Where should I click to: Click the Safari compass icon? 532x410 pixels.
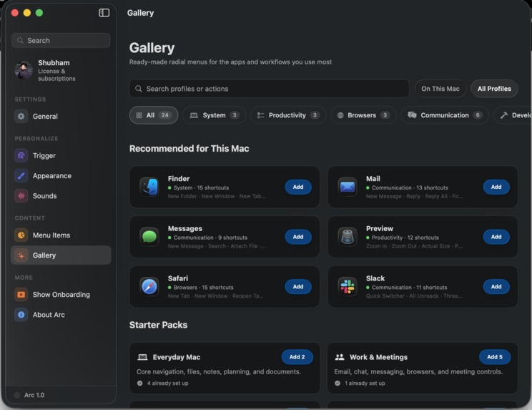(149, 287)
